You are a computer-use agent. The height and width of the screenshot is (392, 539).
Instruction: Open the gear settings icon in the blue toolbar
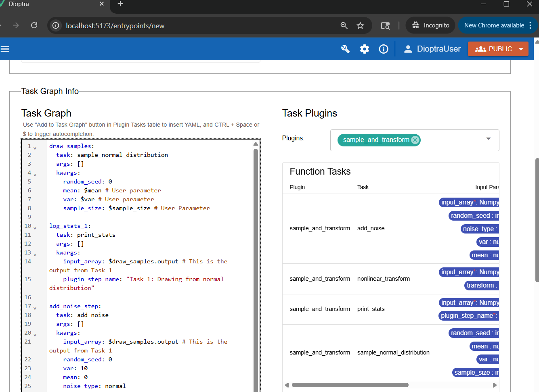point(364,49)
